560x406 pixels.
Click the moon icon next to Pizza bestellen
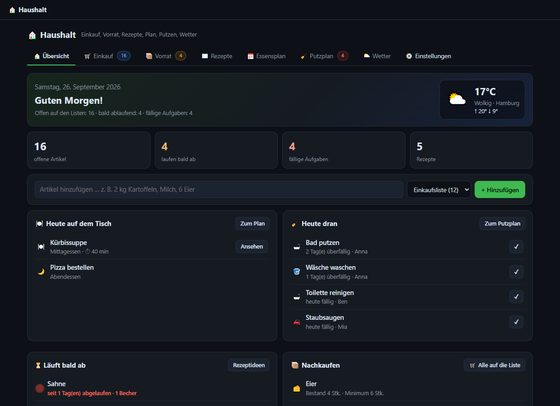click(x=41, y=271)
